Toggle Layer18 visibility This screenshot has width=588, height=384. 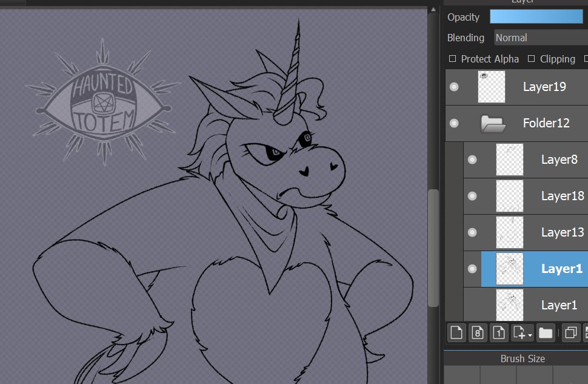coord(472,196)
